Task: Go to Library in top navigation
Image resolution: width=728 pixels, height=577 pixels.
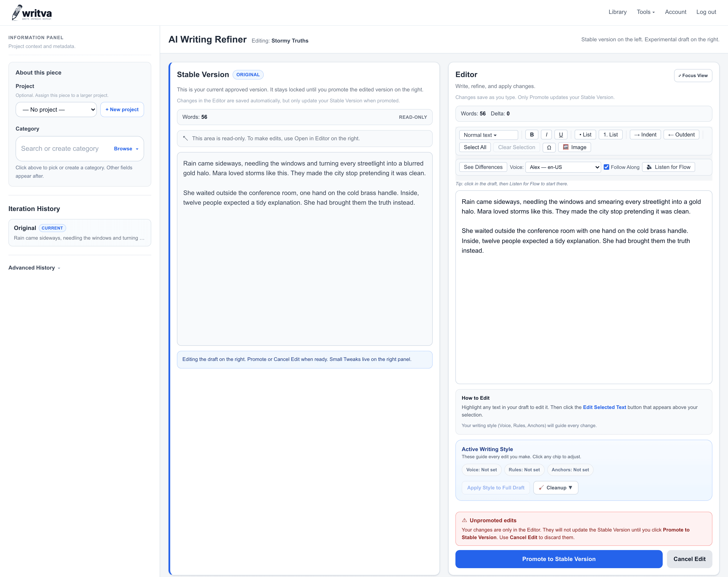Action: tap(617, 12)
